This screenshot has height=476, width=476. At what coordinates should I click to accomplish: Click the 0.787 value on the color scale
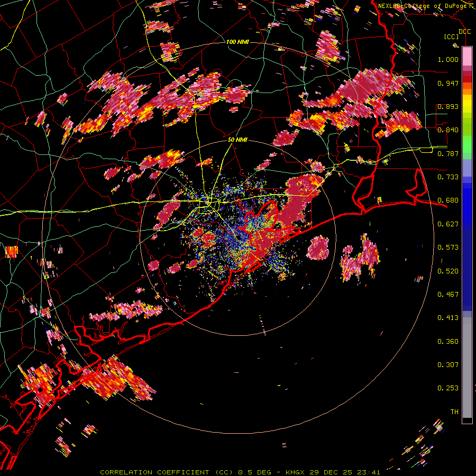pyautogui.click(x=448, y=153)
